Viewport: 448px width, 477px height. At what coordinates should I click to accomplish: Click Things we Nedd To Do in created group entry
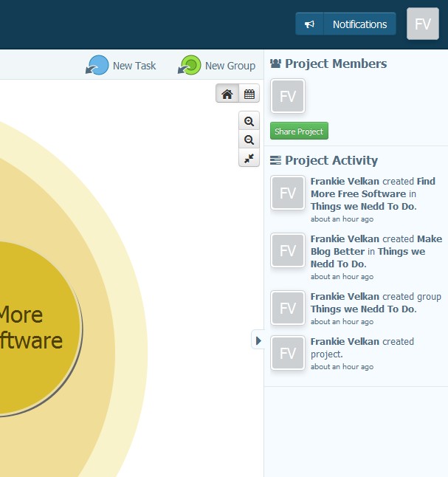pyautogui.click(x=363, y=309)
